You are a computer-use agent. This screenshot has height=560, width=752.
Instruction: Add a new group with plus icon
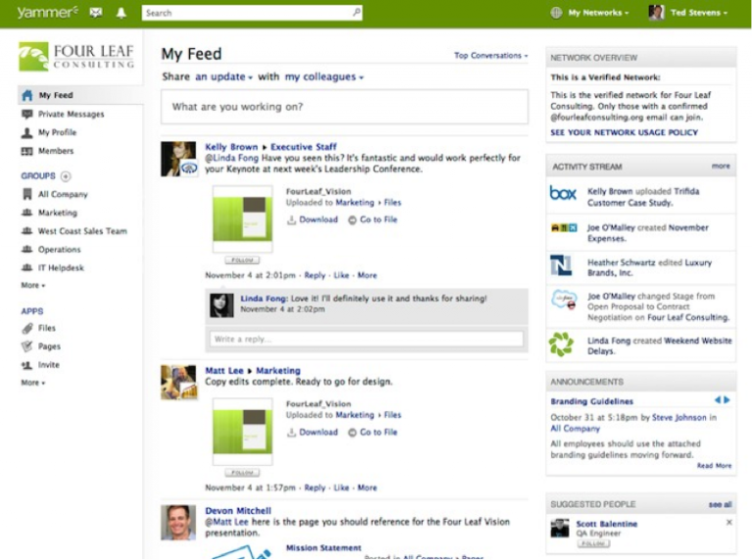click(x=66, y=176)
